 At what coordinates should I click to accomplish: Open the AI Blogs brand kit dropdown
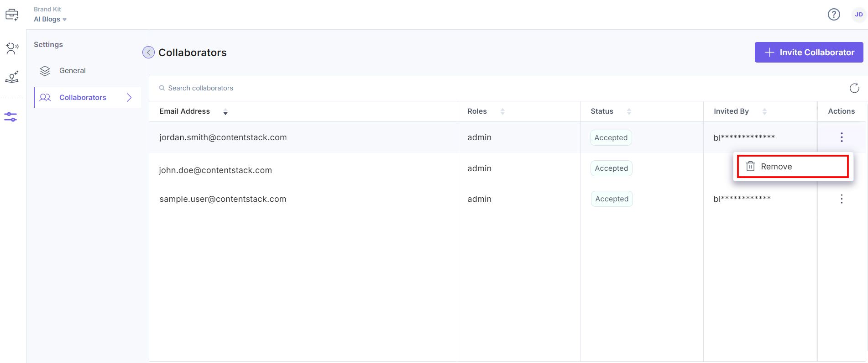[x=50, y=19]
